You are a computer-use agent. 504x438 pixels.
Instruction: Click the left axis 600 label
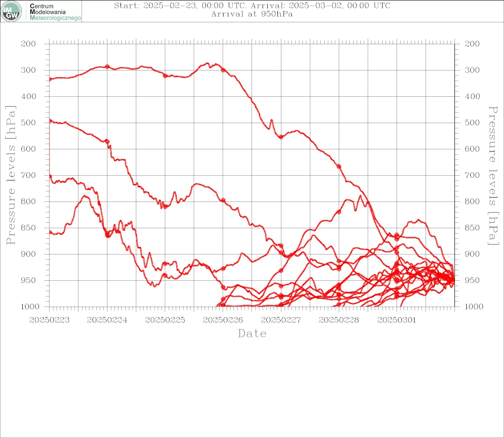(28, 149)
